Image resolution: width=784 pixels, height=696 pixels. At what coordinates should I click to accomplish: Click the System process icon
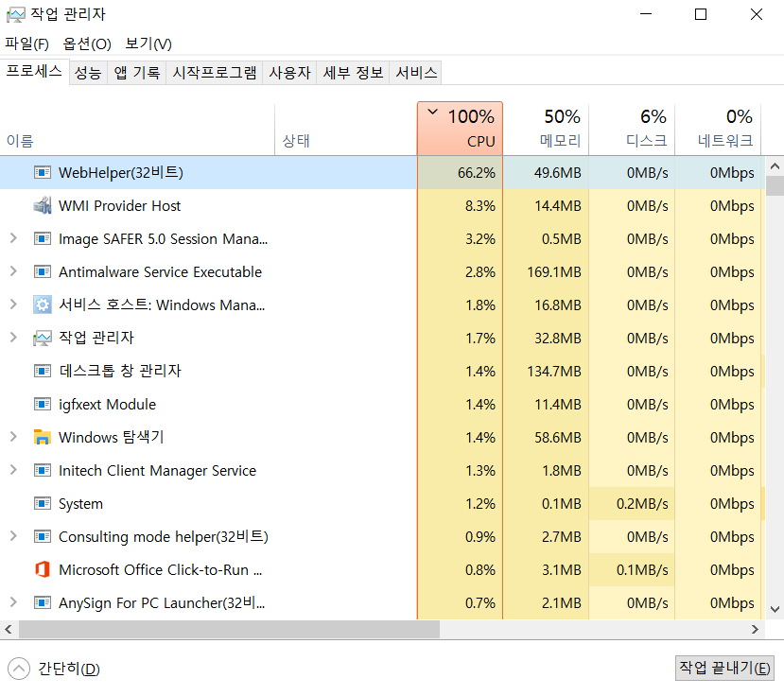point(43,503)
